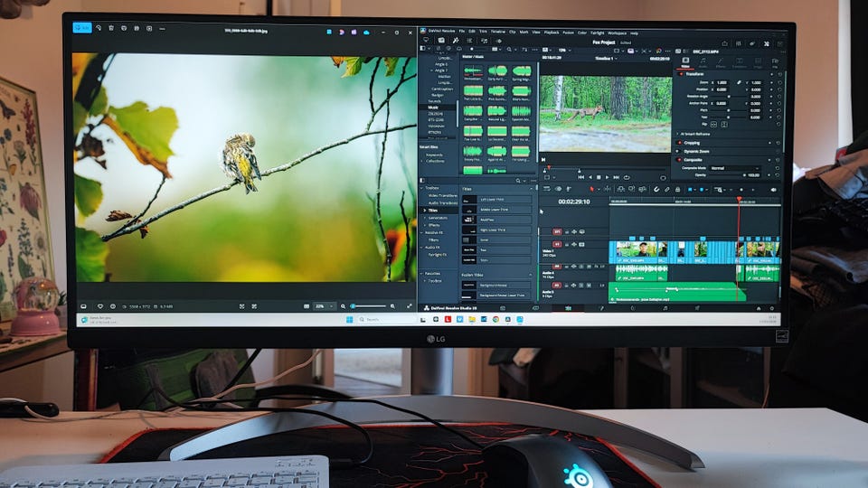
Task: Open the Windows Start button
Action: [x=349, y=320]
